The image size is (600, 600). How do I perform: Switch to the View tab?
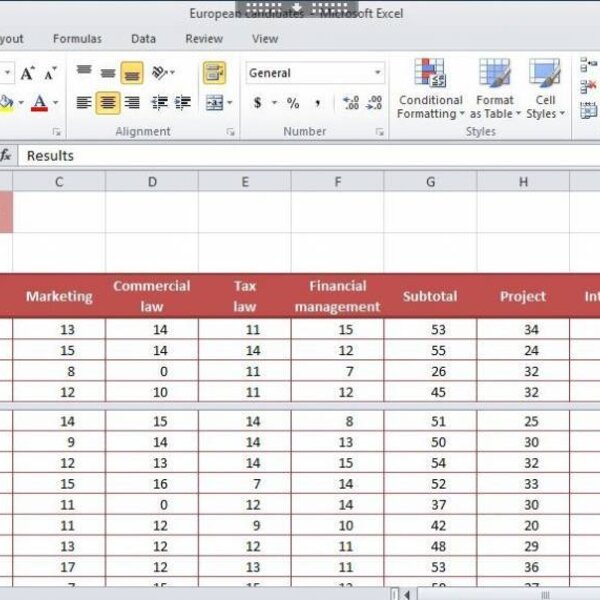[x=265, y=39]
